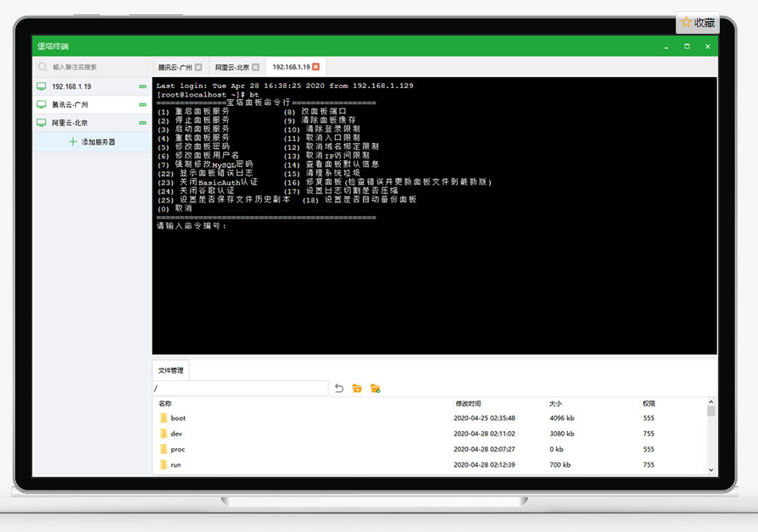
Task: Switch to the 192.168.1.19 terminal tab
Action: coord(291,67)
